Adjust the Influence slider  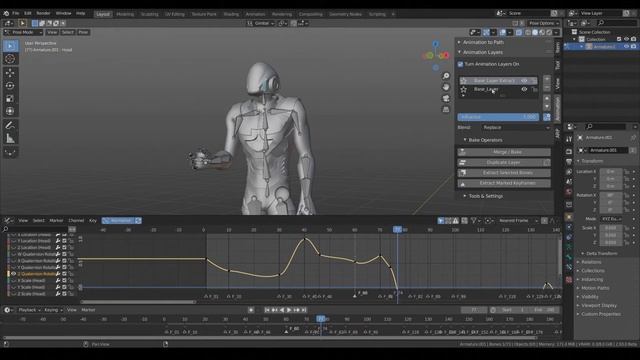(498, 117)
